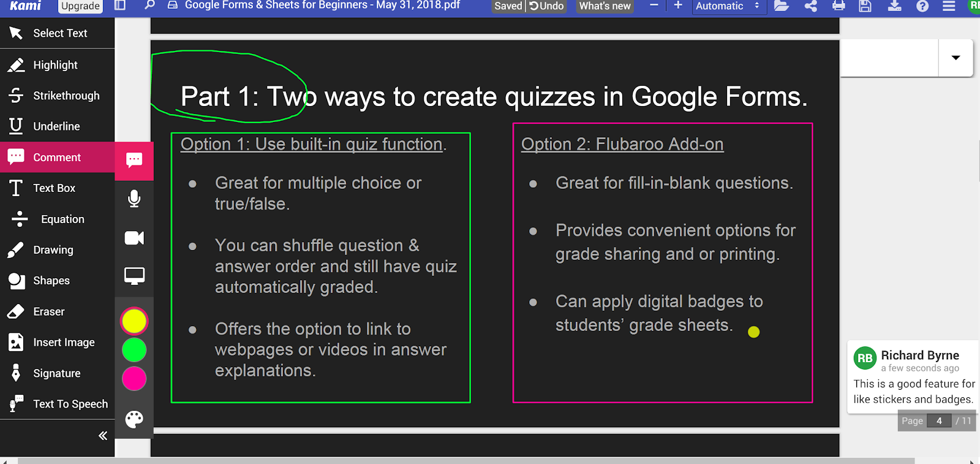This screenshot has height=464, width=980.
Task: Choose voice comment microphone option
Action: [134, 199]
